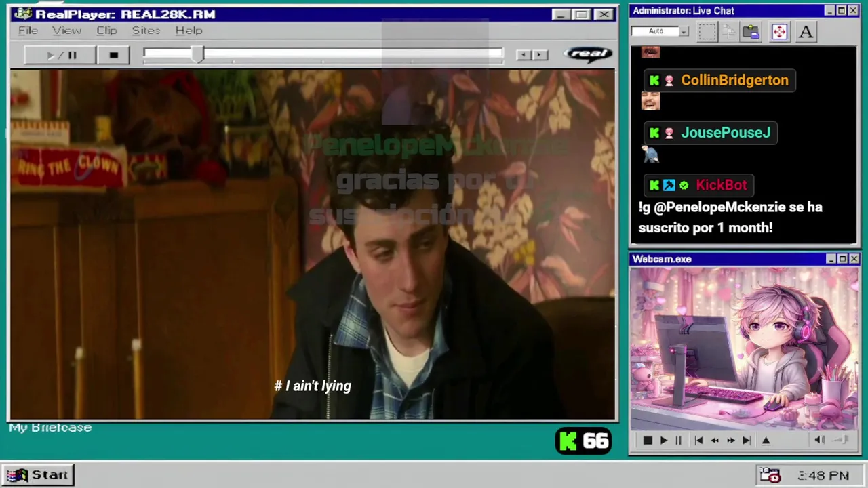Click the real logo in RealPlayer
Image resolution: width=868 pixels, height=488 pixels.
[588, 54]
